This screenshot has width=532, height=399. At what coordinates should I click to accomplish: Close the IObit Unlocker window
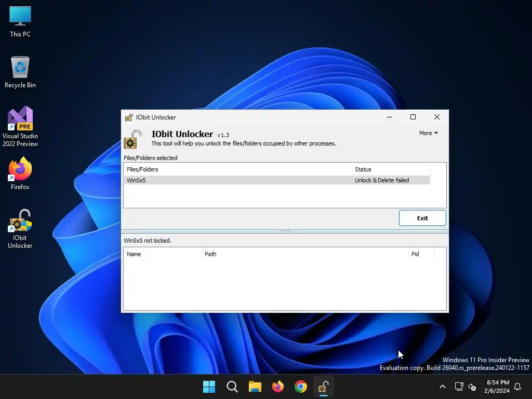(436, 117)
